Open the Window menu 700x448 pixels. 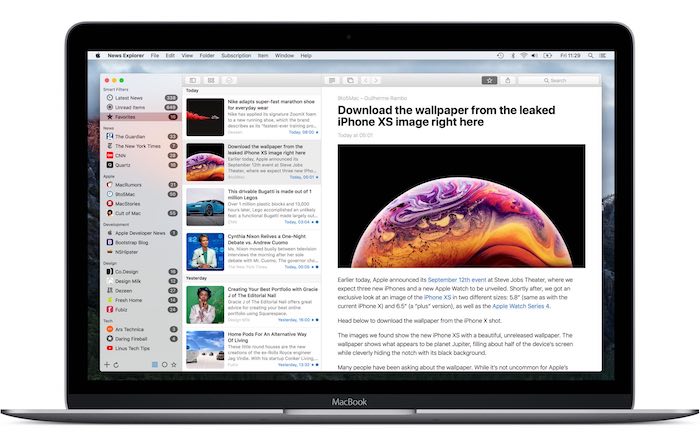pos(284,56)
